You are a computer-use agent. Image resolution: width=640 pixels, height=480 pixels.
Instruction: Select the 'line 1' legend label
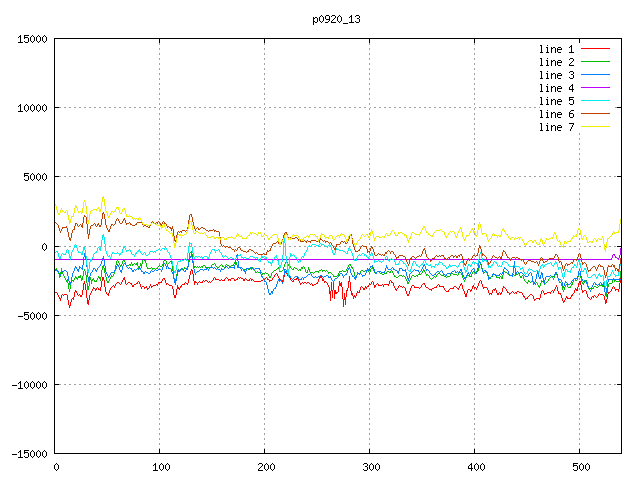557,49
